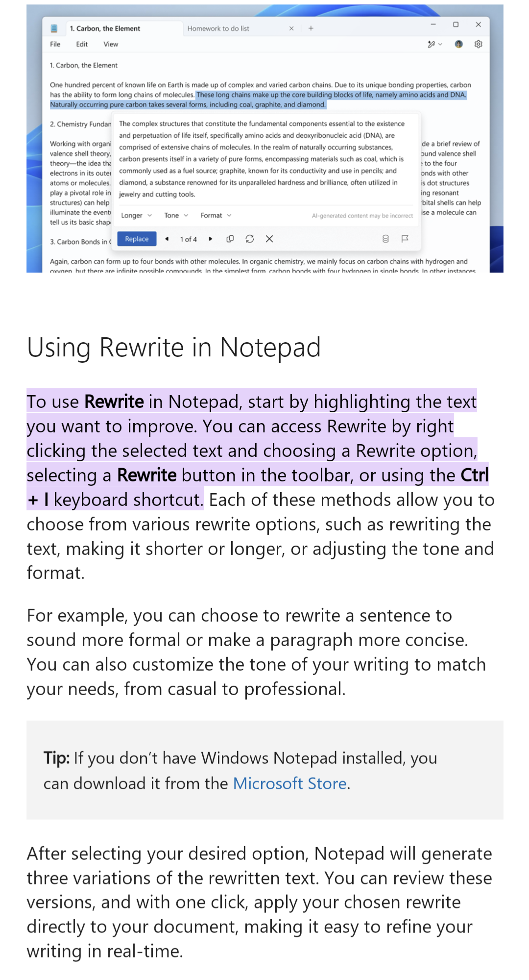Click the AI credits coin icon
Image resolution: width=529 pixels, height=980 pixels.
(x=385, y=239)
